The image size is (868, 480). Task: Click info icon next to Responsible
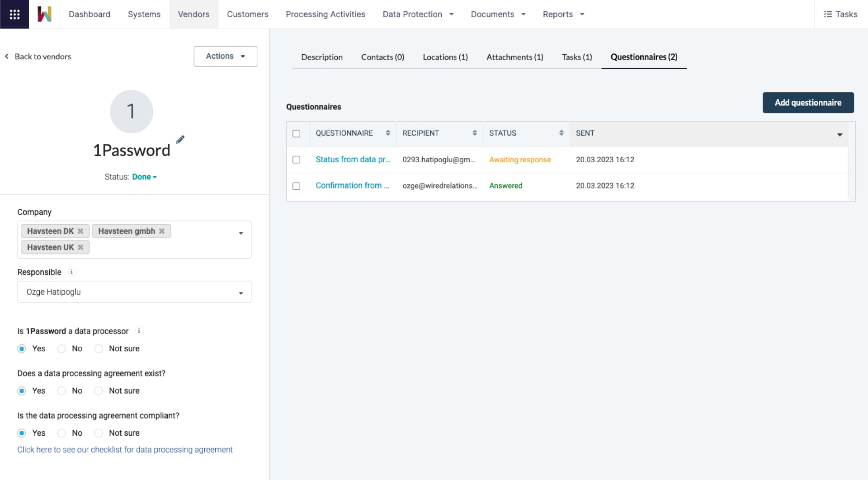(71, 272)
